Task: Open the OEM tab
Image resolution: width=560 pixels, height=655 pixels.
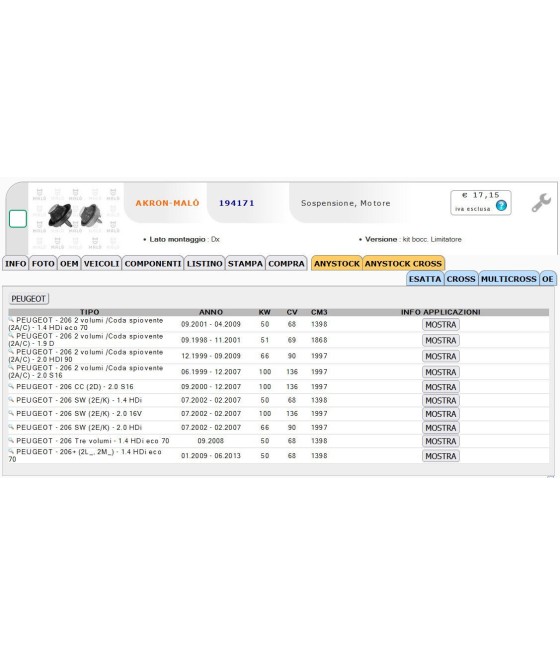Action: tap(69, 264)
